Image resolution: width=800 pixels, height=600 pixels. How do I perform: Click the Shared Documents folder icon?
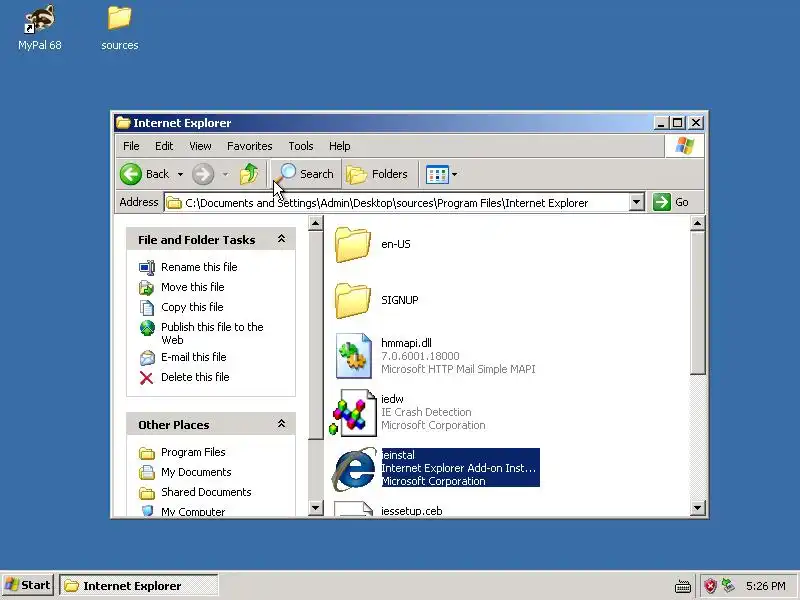point(147,493)
